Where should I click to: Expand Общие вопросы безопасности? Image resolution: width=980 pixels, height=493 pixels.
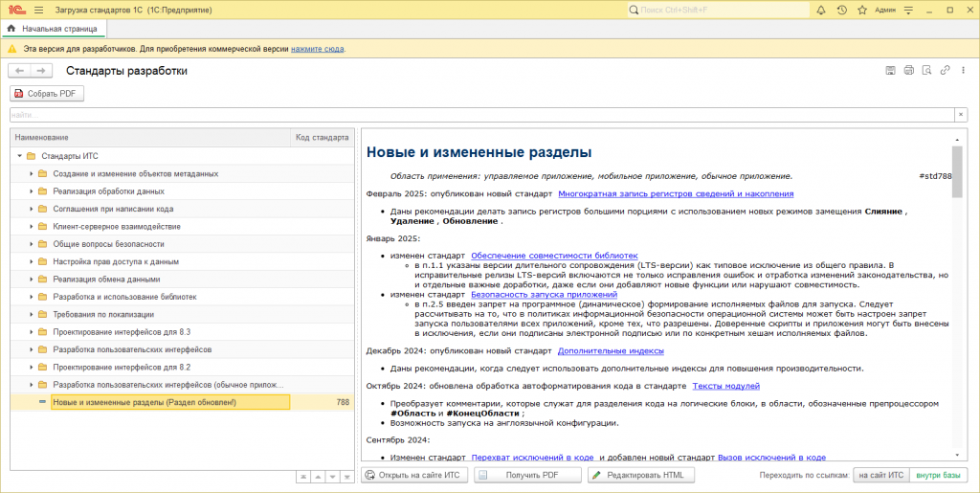32,244
